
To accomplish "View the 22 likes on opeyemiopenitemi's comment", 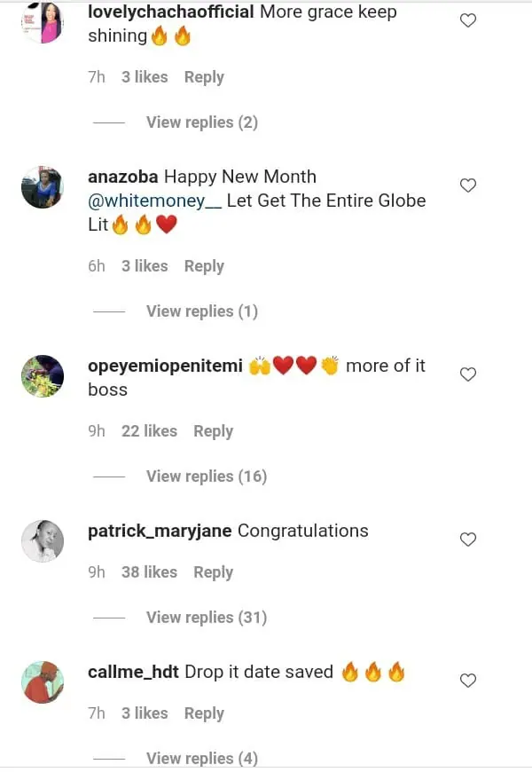I will 149,431.
